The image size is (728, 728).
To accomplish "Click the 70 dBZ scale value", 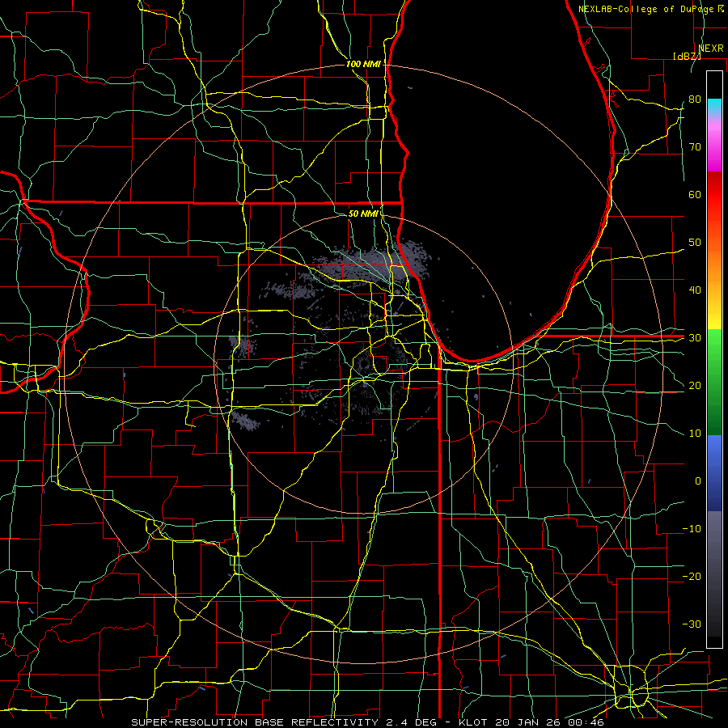I will (x=695, y=147).
